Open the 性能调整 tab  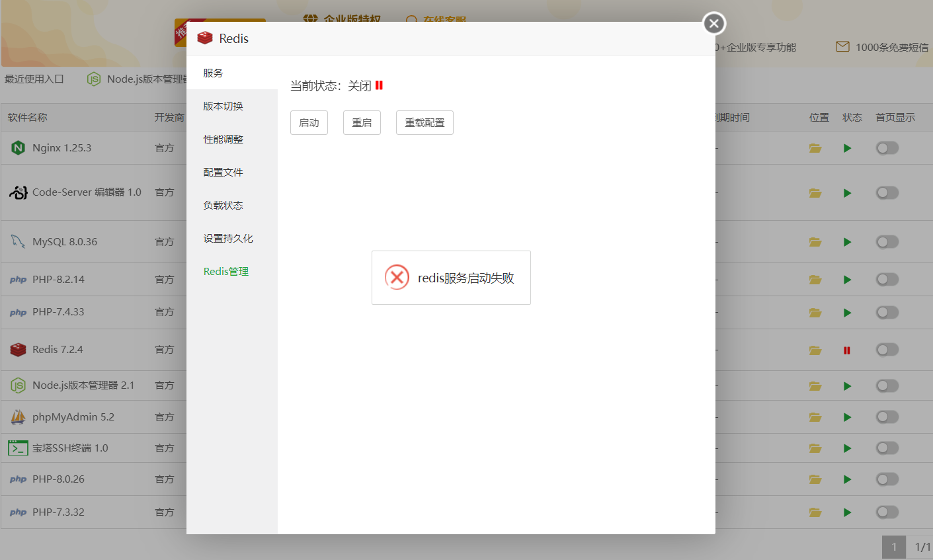pos(232,139)
